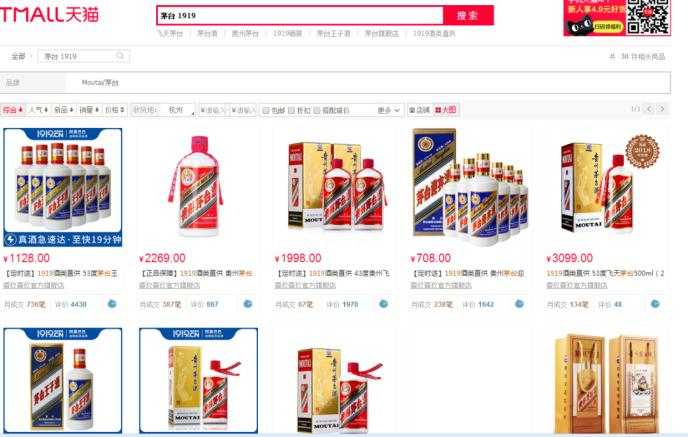Open the chat icon for the ¥2269.00 product
This screenshot has height=437, width=688.
point(248,304)
